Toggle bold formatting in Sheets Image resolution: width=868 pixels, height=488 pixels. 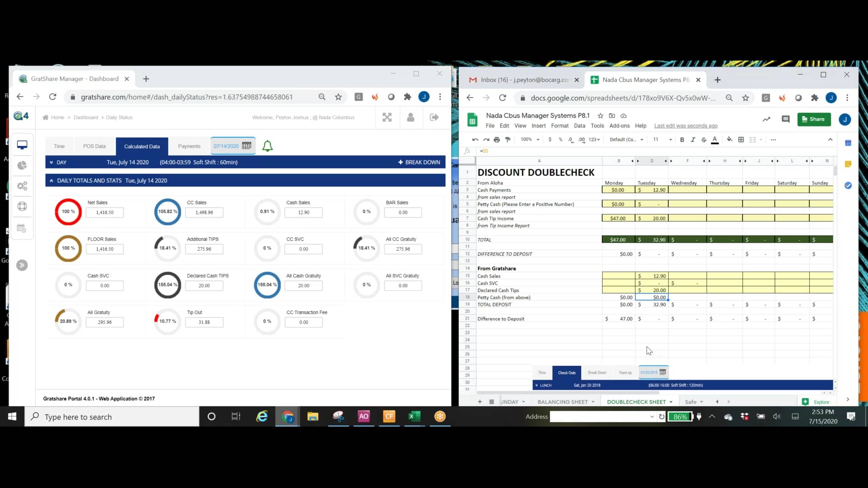pos(682,140)
